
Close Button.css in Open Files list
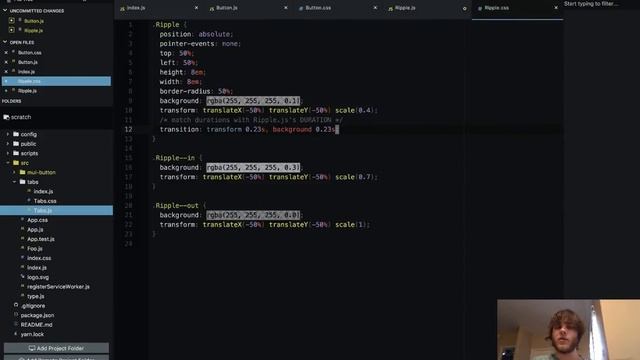(x=6, y=53)
